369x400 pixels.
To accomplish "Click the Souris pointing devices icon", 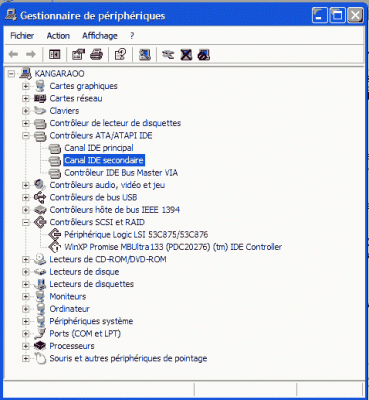I will point(40,359).
